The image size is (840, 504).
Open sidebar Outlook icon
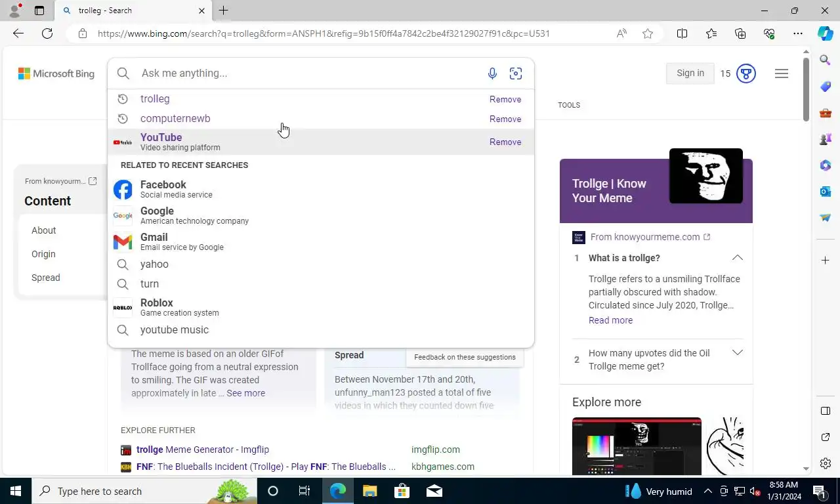click(826, 192)
